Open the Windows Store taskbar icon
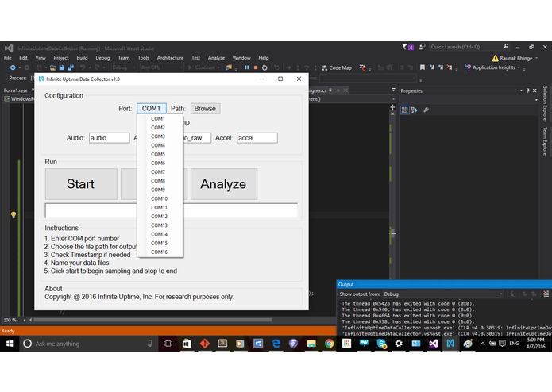This screenshot has height=392, width=552. coord(187,344)
